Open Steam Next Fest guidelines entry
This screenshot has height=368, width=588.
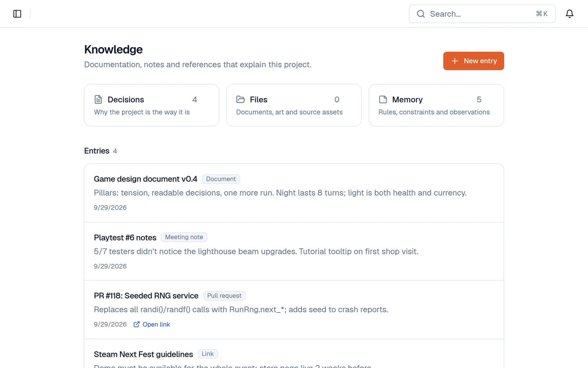point(294,354)
